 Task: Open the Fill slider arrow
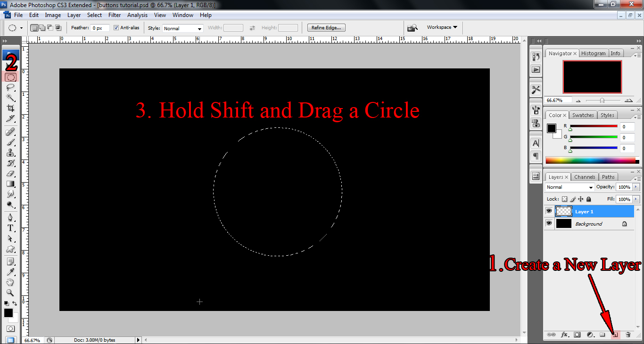coord(636,199)
